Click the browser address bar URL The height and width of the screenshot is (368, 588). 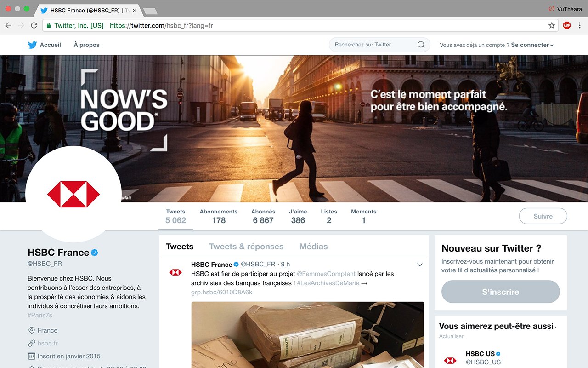click(x=161, y=26)
